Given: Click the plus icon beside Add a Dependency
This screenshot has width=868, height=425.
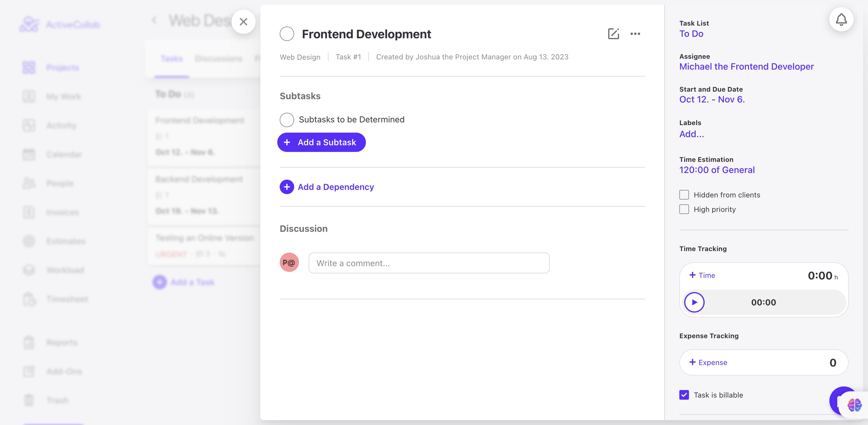Looking at the screenshot, I should [x=287, y=187].
